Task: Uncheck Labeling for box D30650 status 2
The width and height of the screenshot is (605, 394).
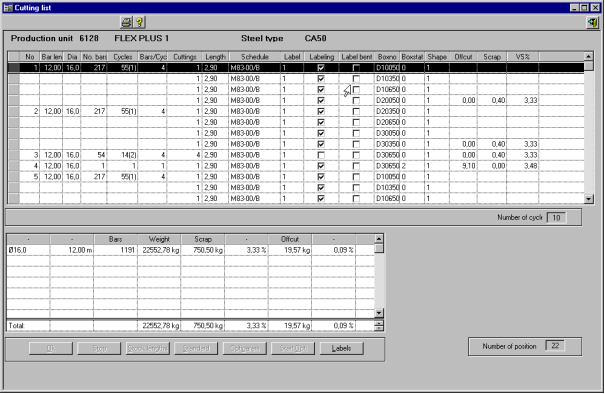Action: 321,166
